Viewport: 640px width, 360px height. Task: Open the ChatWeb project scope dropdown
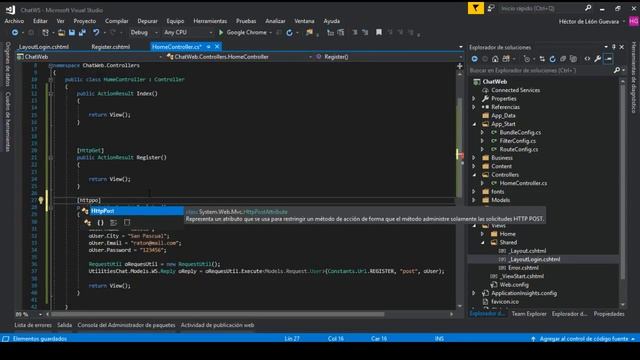point(160,57)
